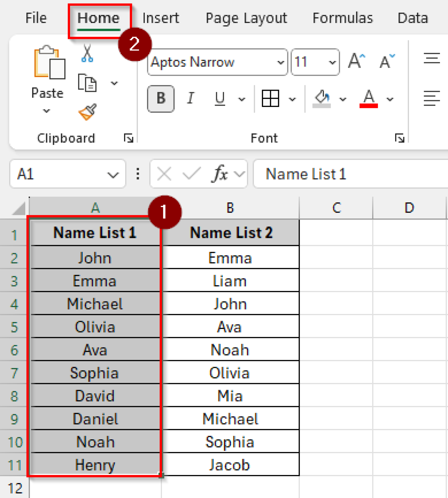
Task: Enable italic formatting
Action: pyautogui.click(x=190, y=99)
